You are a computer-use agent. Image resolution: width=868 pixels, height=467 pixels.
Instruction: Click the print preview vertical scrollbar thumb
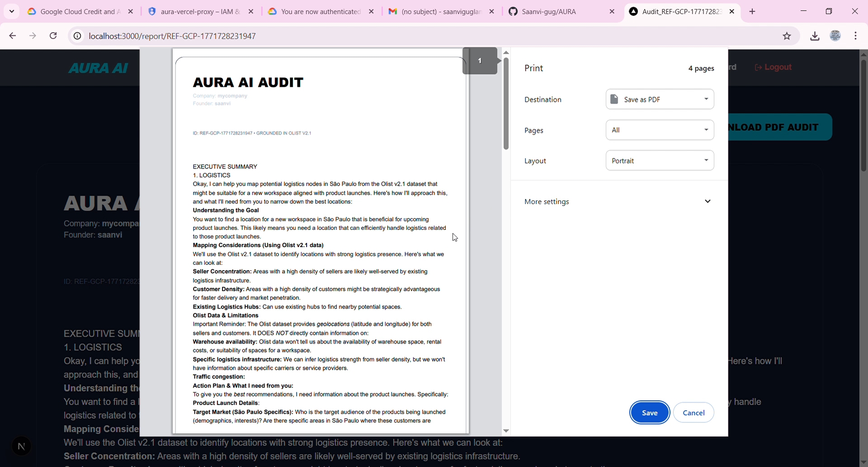506,103
